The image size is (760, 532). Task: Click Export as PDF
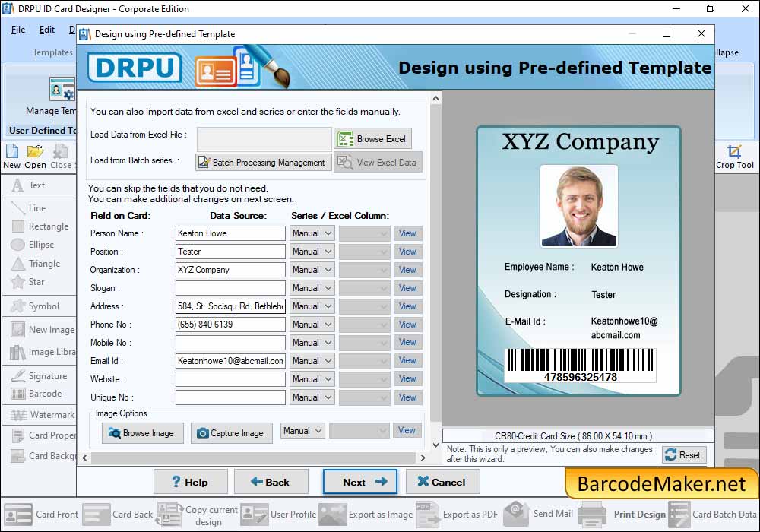pos(457,514)
